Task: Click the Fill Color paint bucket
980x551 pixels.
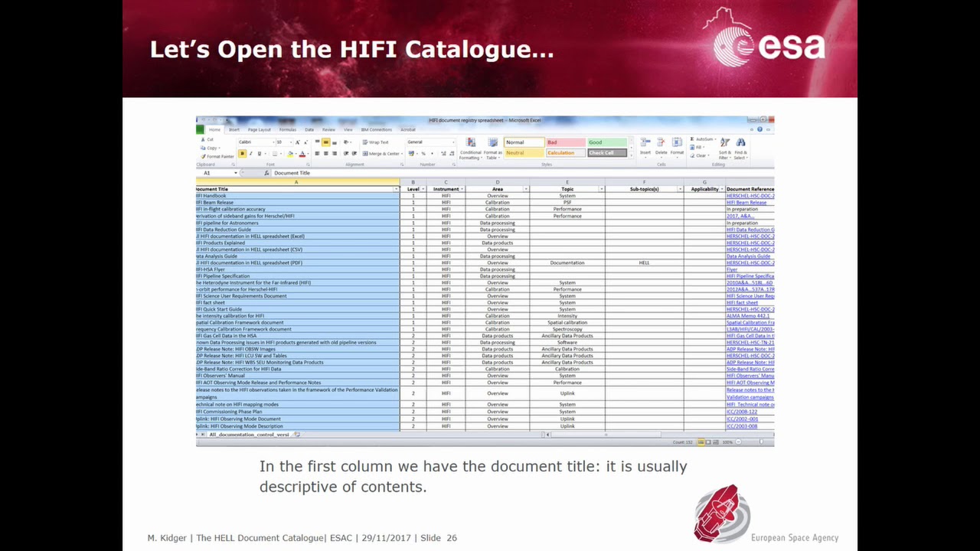Action: [290, 154]
